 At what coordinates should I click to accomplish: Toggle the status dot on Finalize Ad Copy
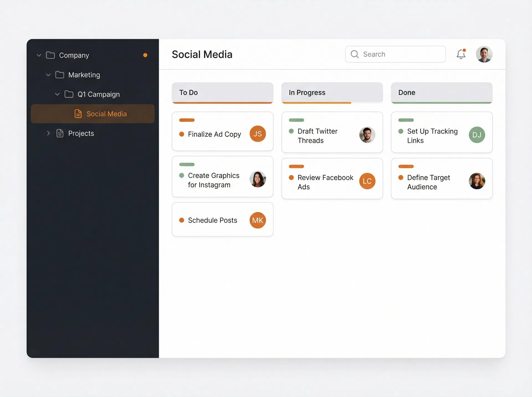(182, 134)
